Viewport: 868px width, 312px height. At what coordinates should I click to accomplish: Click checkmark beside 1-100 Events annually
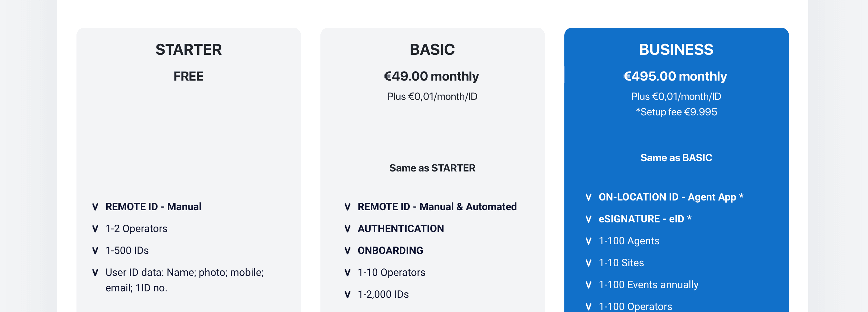click(x=588, y=285)
